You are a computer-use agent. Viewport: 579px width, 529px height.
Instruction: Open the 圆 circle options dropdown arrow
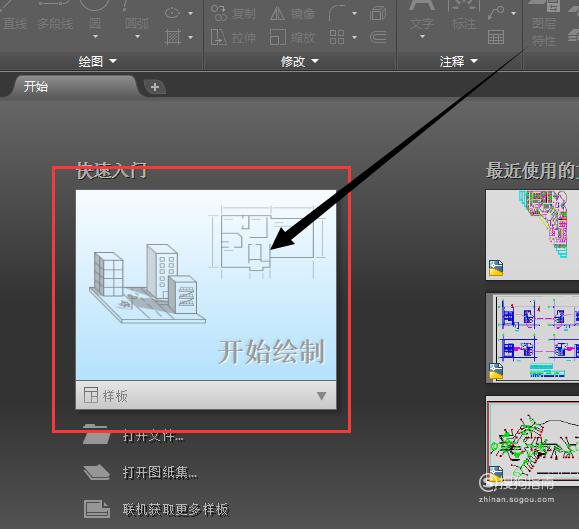point(95,37)
